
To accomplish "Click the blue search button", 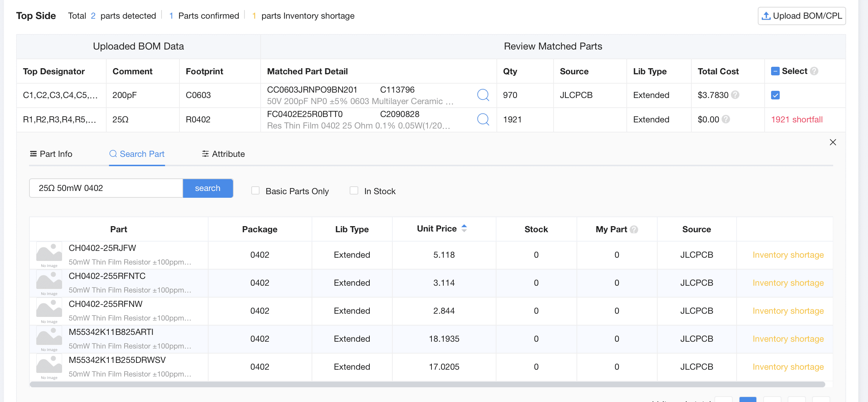I will [208, 188].
